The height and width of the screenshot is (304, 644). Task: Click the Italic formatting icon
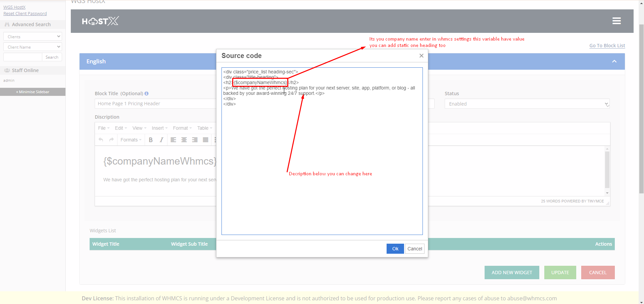pos(161,140)
